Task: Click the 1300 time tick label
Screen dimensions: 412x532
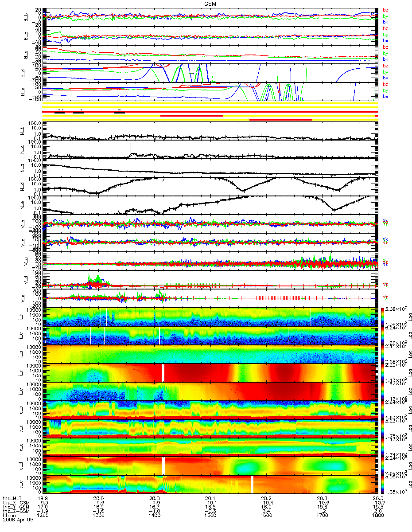Action: click(99, 516)
